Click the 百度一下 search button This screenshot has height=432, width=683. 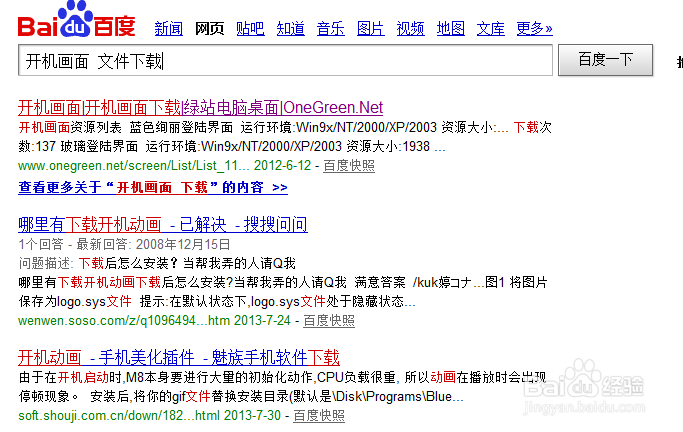click(x=605, y=60)
